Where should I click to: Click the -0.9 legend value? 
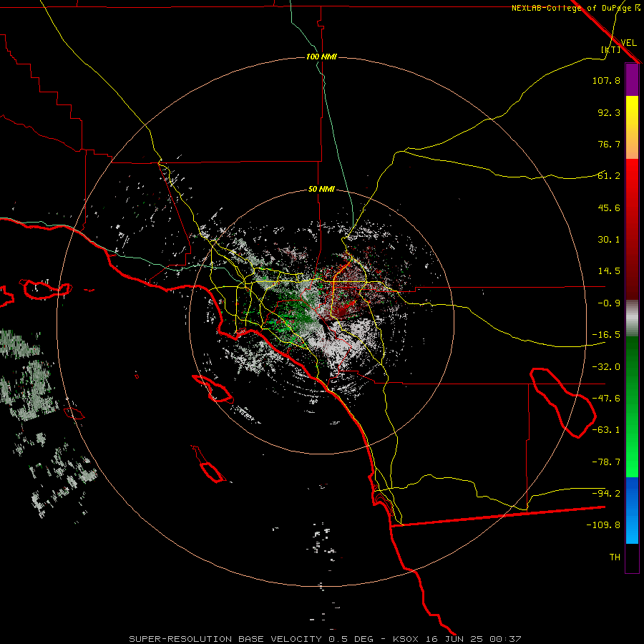pos(609,303)
